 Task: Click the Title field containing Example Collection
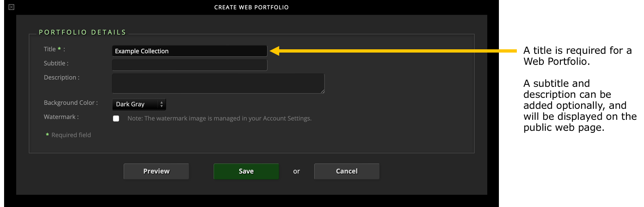pos(190,51)
